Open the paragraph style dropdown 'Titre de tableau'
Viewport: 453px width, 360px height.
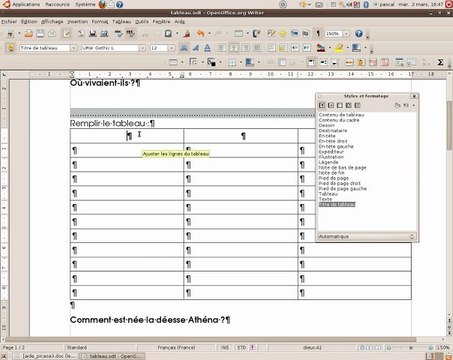[x=73, y=48]
